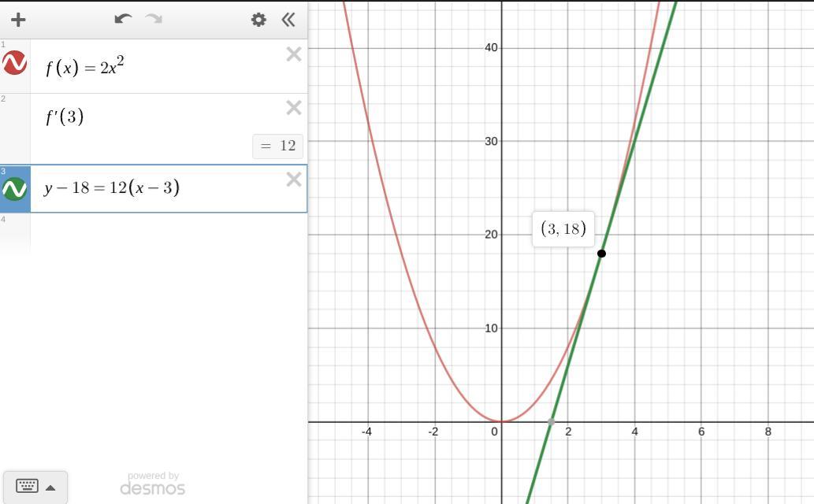Click the x-axis label -4

pos(366,432)
